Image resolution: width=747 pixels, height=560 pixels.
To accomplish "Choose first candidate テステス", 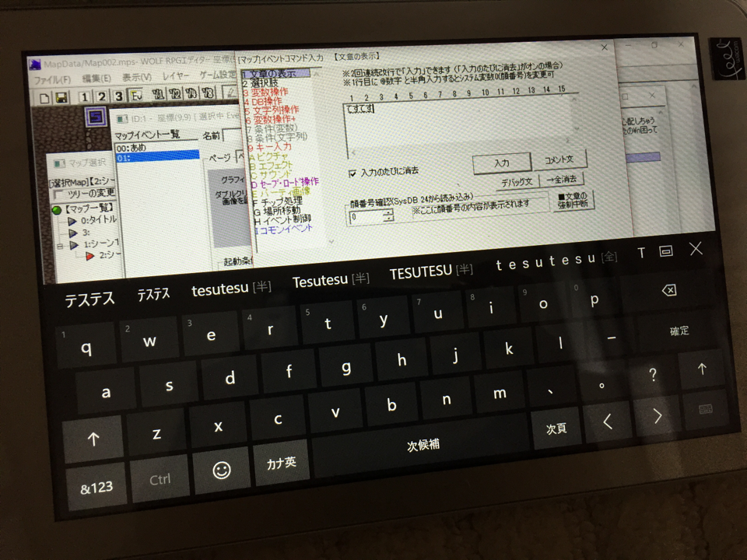I will (x=89, y=300).
